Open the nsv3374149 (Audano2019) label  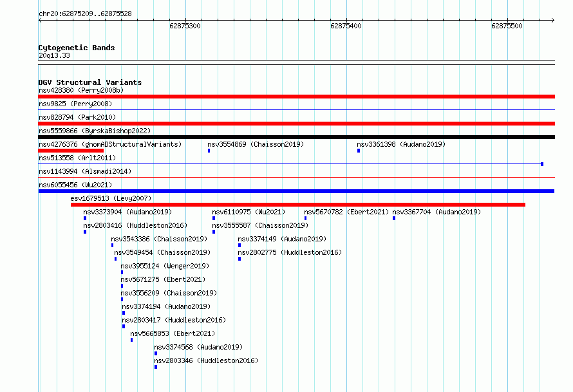click(x=282, y=239)
